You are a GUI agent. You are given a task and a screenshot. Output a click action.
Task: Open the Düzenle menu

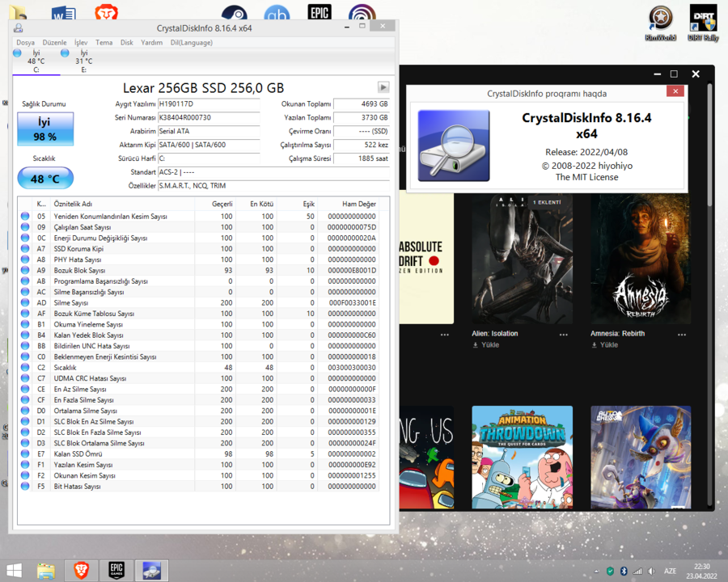point(54,42)
